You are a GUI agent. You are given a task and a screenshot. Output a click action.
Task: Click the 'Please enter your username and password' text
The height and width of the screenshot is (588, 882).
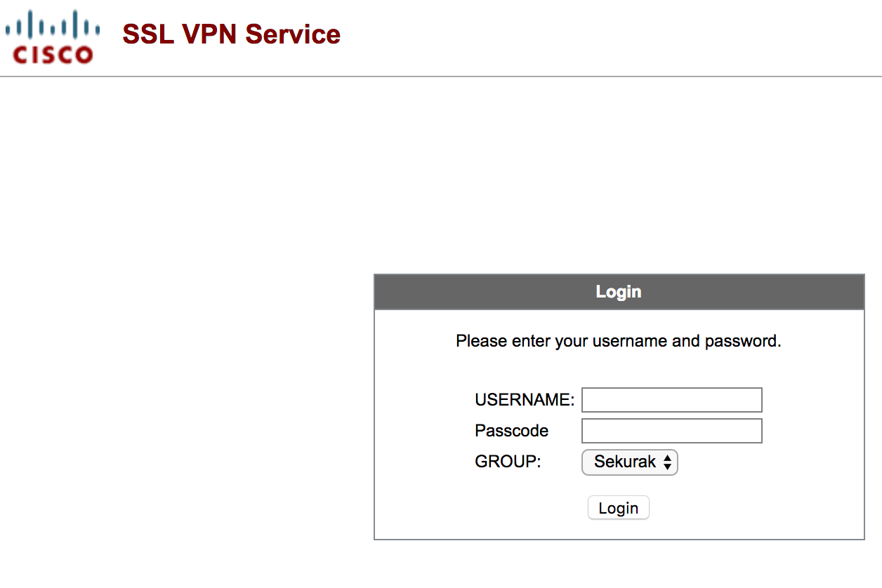pos(619,342)
